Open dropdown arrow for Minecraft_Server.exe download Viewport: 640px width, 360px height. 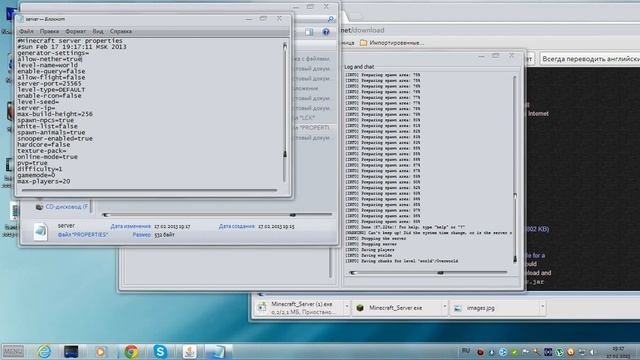coord(444,307)
